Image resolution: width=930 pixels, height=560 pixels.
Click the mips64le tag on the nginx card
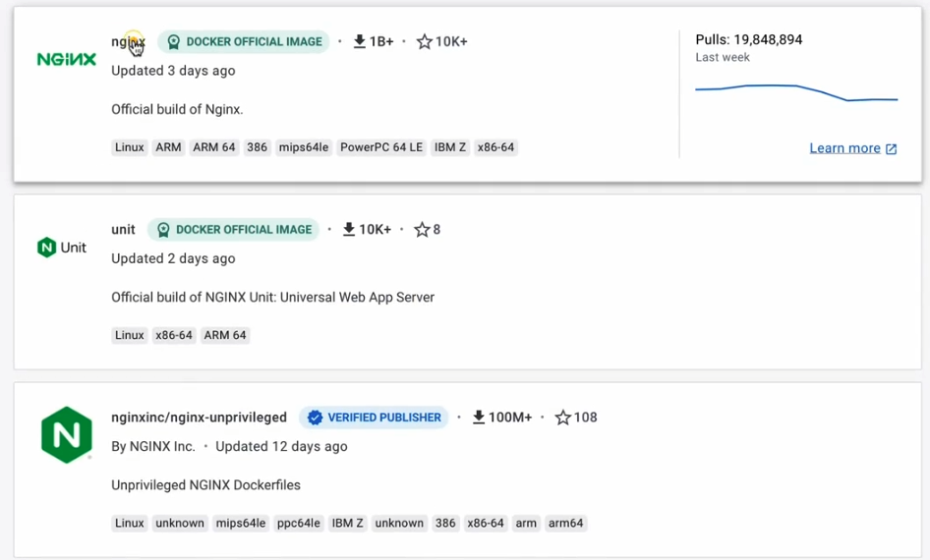(x=304, y=147)
